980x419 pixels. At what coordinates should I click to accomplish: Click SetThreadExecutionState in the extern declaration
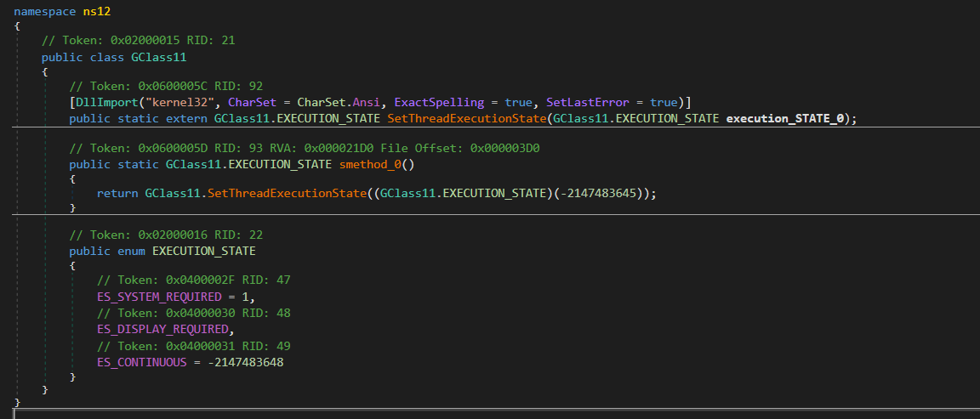(x=466, y=118)
